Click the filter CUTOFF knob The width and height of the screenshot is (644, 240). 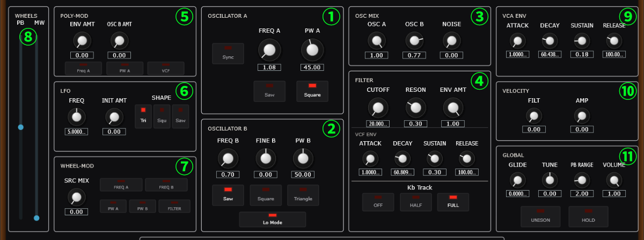[378, 108]
